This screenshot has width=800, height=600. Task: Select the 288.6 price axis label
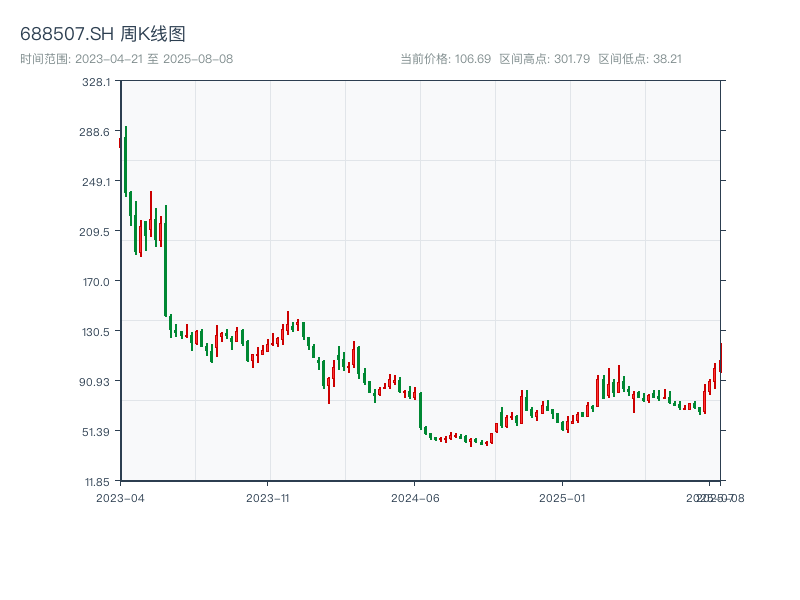[96, 132]
